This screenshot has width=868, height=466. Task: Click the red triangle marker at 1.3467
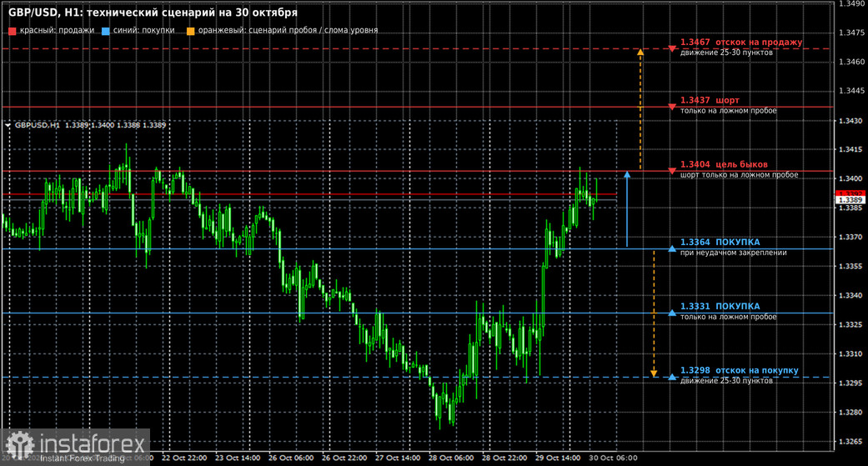(672, 48)
